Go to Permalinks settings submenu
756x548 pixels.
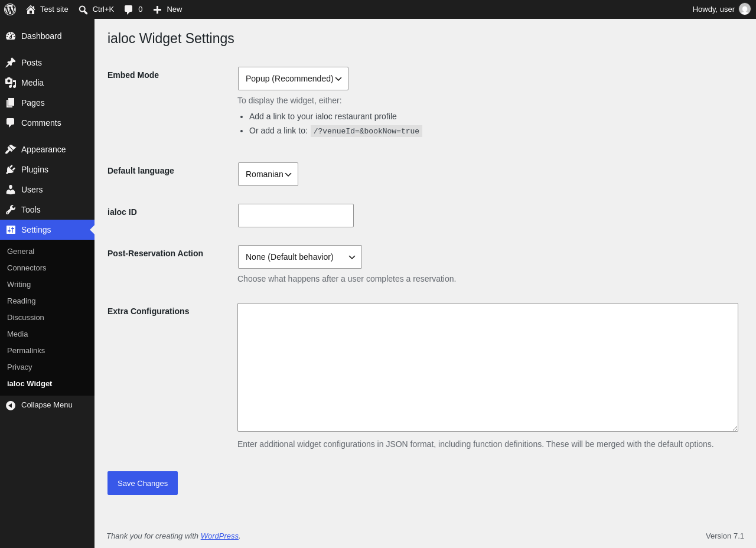[x=26, y=350]
